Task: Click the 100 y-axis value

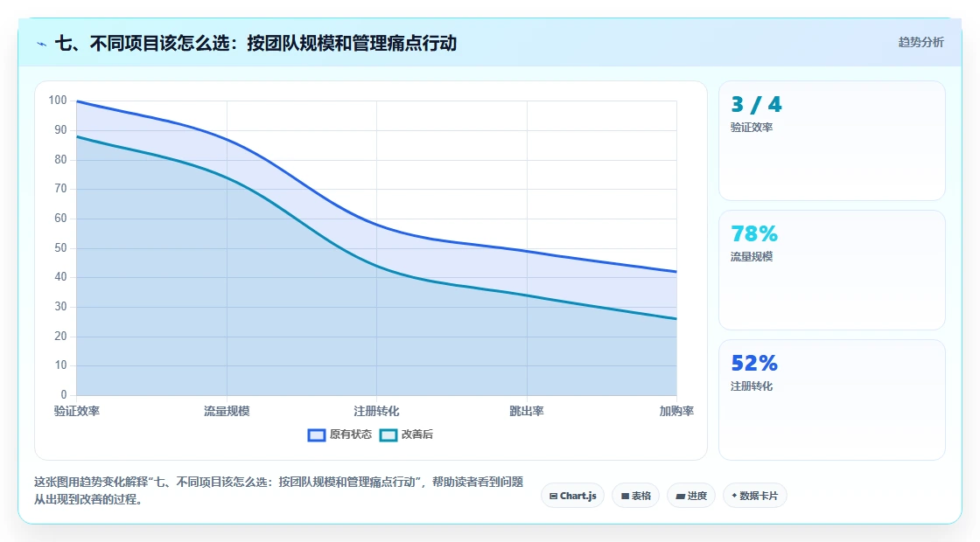Action: (x=58, y=100)
